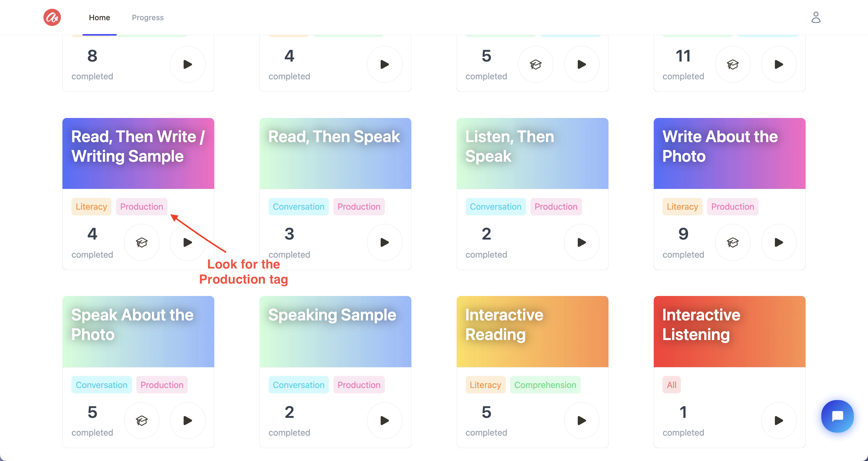Open the blue chat bubble widget

tap(837, 416)
